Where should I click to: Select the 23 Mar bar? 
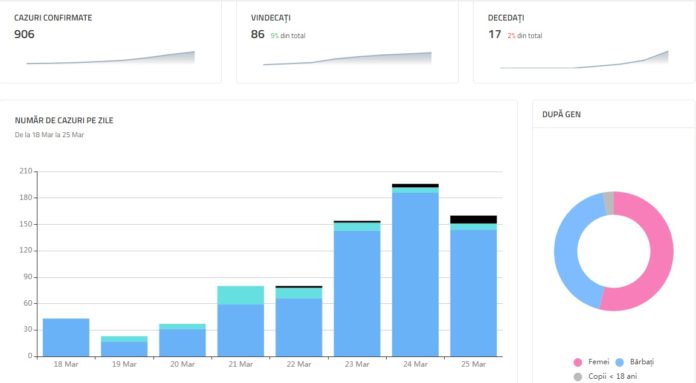pyautogui.click(x=357, y=288)
